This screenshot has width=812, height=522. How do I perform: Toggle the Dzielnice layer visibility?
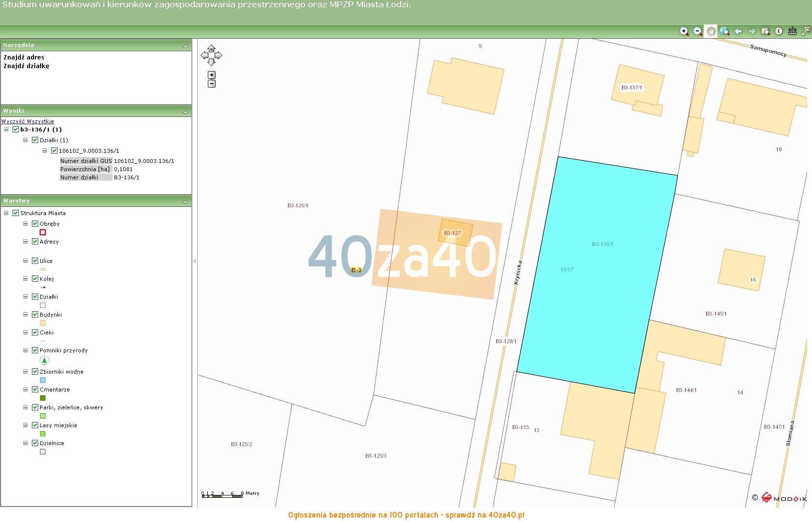tap(35, 443)
